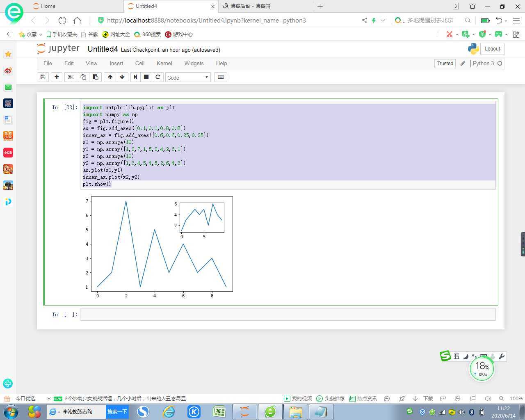Open the Help menu
Viewport: 525px width, 420px height.
coord(221,63)
